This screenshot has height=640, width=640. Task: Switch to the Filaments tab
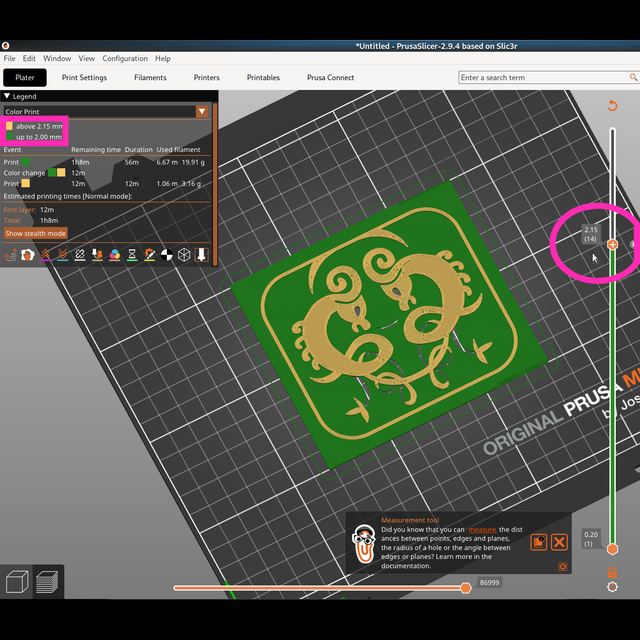[150, 78]
